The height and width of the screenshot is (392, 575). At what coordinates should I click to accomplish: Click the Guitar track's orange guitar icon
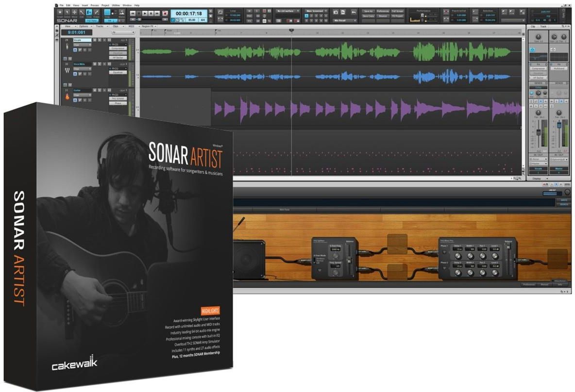(x=67, y=97)
